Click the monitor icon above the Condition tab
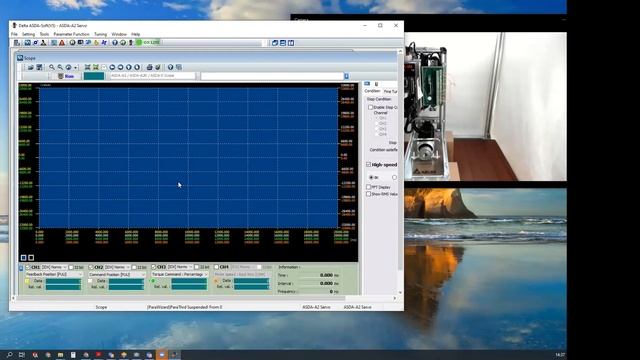 [x=367, y=84]
